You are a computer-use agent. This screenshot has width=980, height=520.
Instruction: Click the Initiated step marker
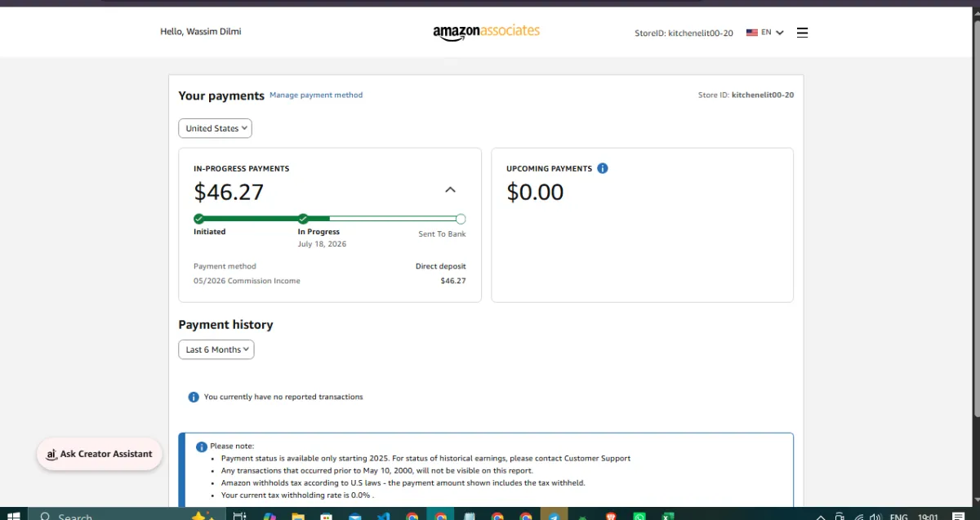pyautogui.click(x=198, y=219)
